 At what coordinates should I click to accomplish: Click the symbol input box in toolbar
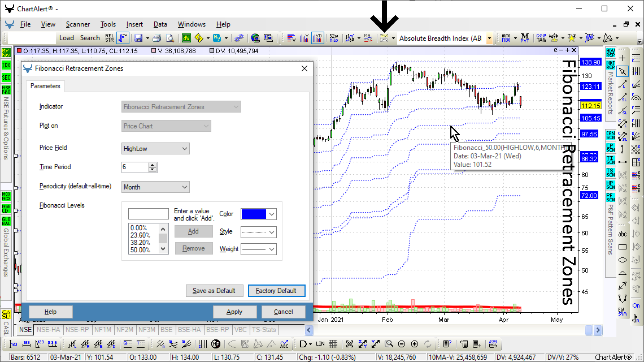[x=31, y=38]
